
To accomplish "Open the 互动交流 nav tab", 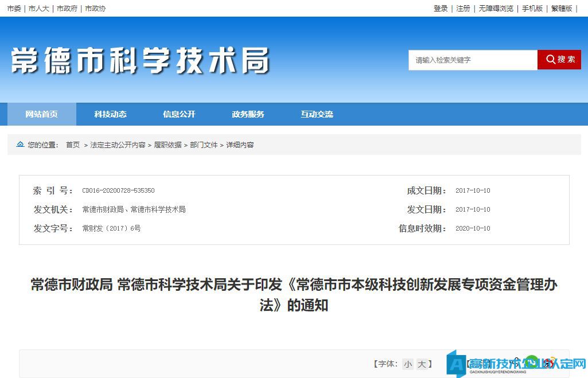I will click(317, 114).
